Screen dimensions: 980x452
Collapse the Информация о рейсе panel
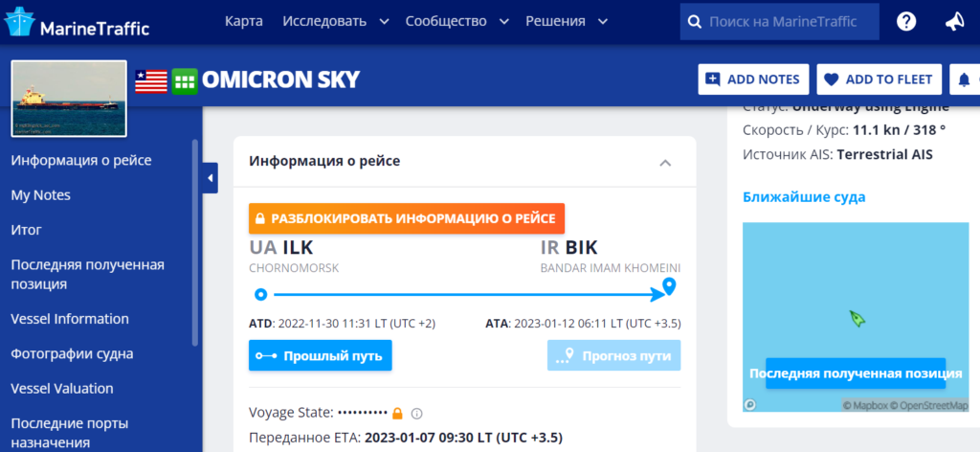(x=666, y=163)
